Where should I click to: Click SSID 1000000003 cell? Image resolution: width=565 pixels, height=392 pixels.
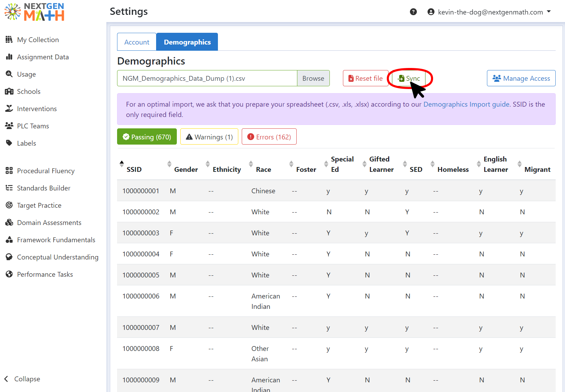(141, 233)
